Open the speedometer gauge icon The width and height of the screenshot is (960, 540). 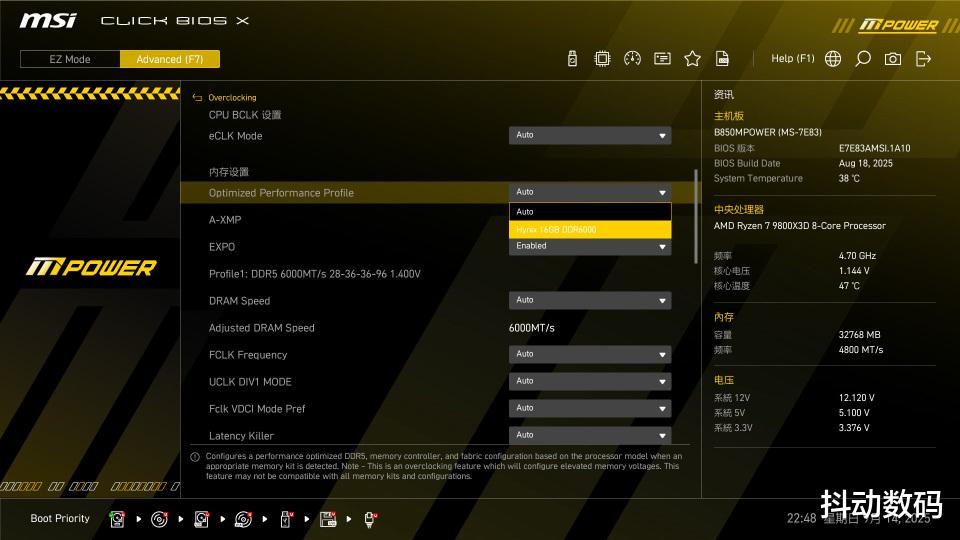click(x=632, y=59)
